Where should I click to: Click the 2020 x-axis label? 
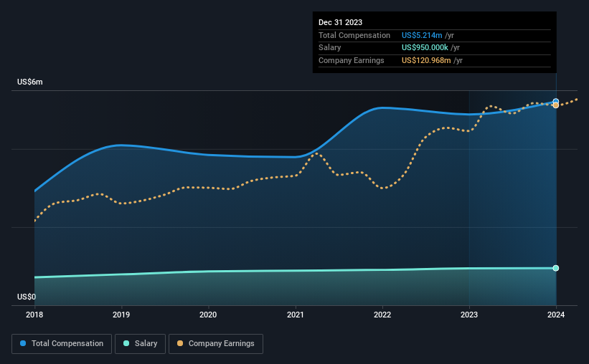(208, 315)
